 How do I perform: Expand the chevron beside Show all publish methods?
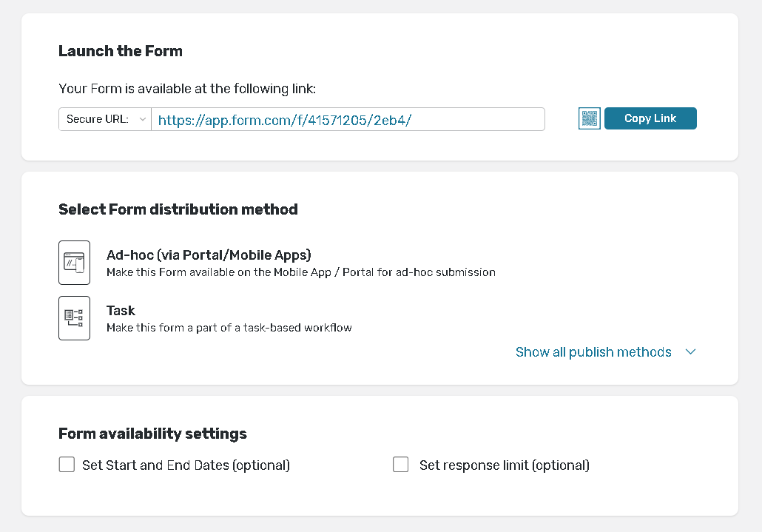pyautogui.click(x=690, y=352)
